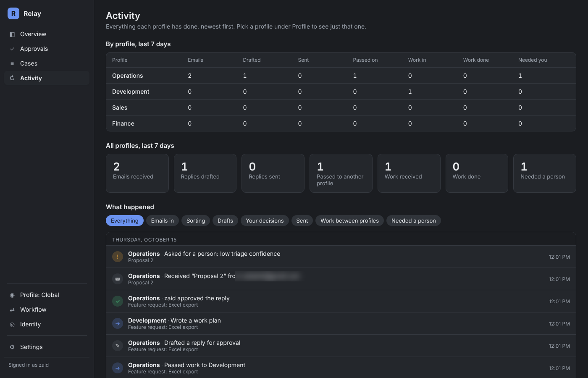Open the Workflow page
588x378 pixels.
pyautogui.click(x=47, y=310)
